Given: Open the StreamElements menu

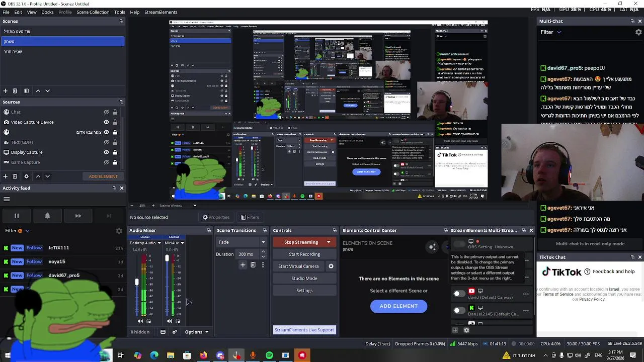Looking at the screenshot, I should [x=161, y=12].
